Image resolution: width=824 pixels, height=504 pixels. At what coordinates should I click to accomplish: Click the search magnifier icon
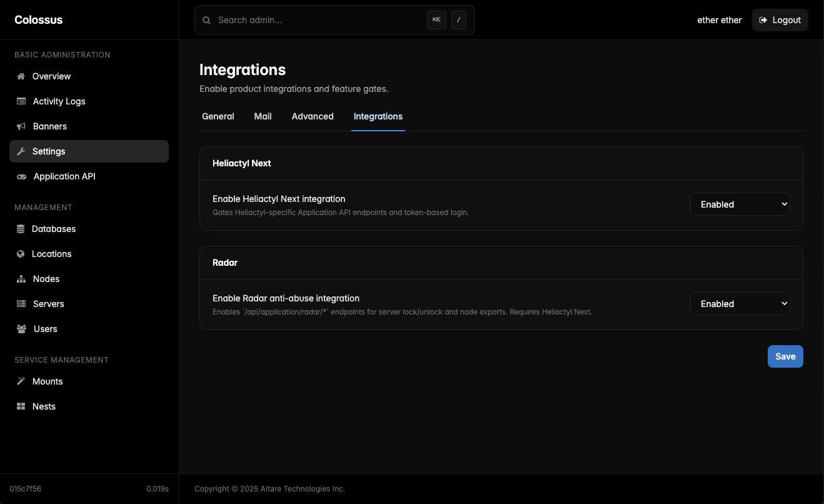(206, 20)
